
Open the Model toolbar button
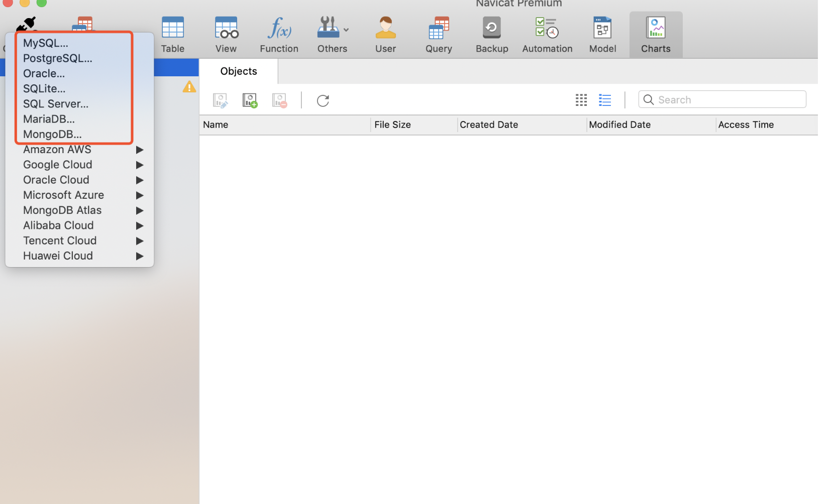[x=602, y=35]
